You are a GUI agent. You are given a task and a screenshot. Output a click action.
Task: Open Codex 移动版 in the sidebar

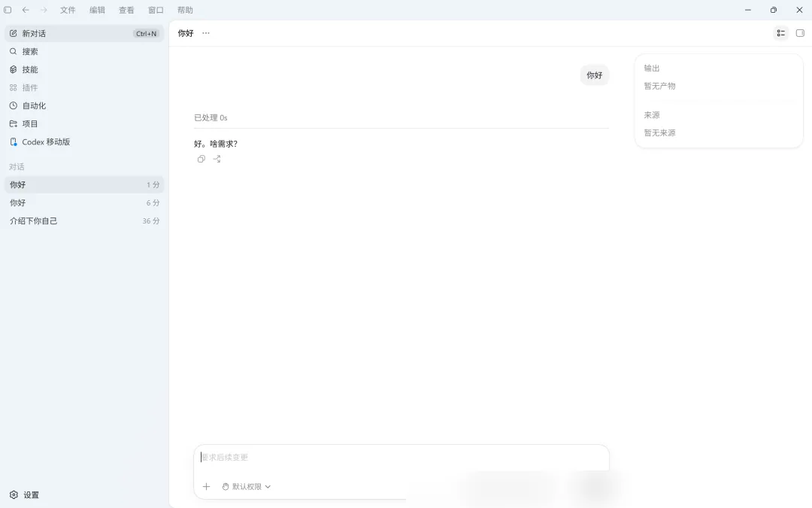[x=84, y=142]
